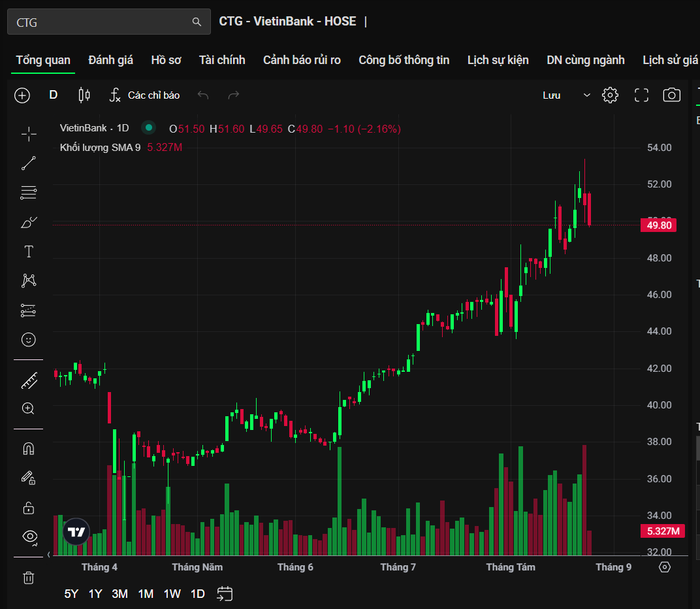Open the Fibonacci retracement tools
This screenshot has width=700, height=609.
coord(29,193)
